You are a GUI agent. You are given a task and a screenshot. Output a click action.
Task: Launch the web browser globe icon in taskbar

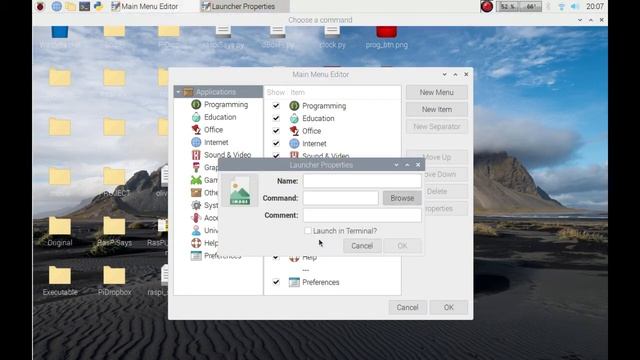point(56,6)
